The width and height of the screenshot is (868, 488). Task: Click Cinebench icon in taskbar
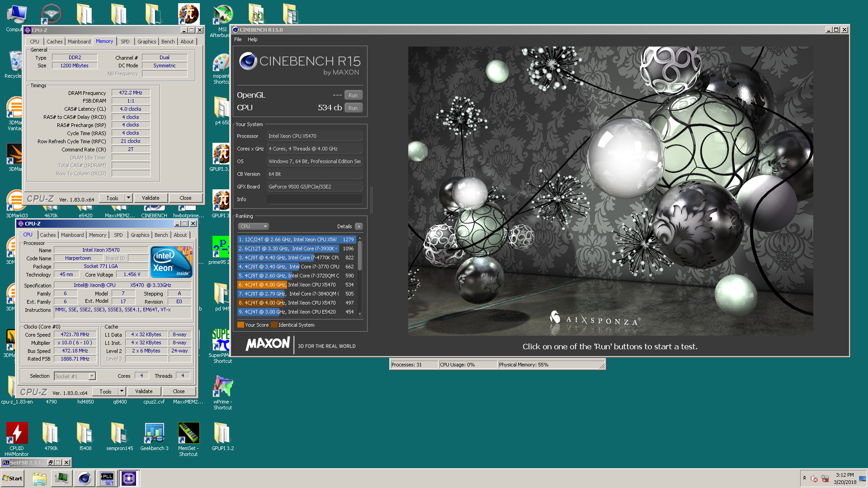[x=84, y=478]
